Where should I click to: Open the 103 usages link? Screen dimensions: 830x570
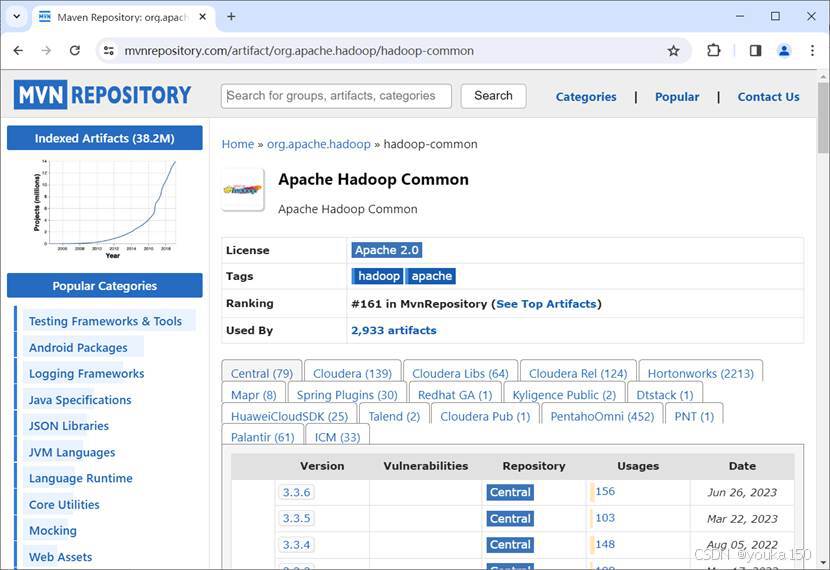point(605,518)
